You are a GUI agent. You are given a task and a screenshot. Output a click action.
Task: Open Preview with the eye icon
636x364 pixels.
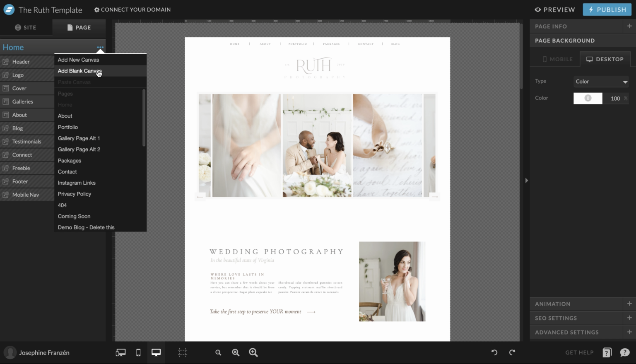pyautogui.click(x=554, y=10)
